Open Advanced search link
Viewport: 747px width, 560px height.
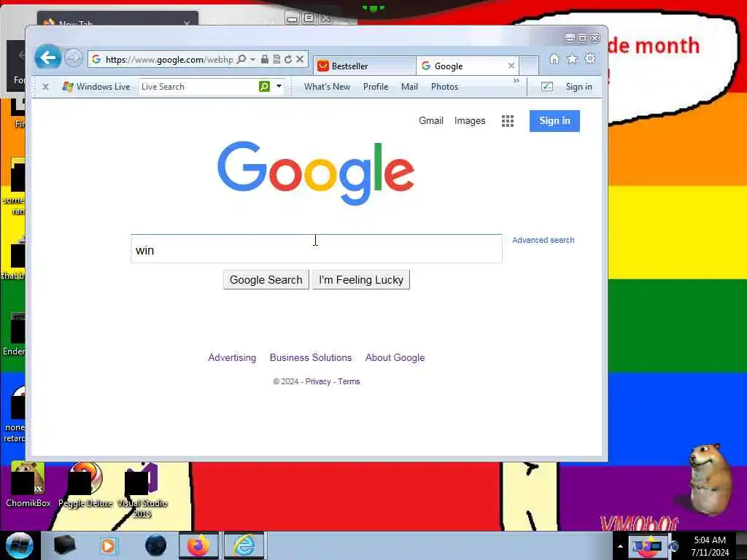pyautogui.click(x=543, y=240)
